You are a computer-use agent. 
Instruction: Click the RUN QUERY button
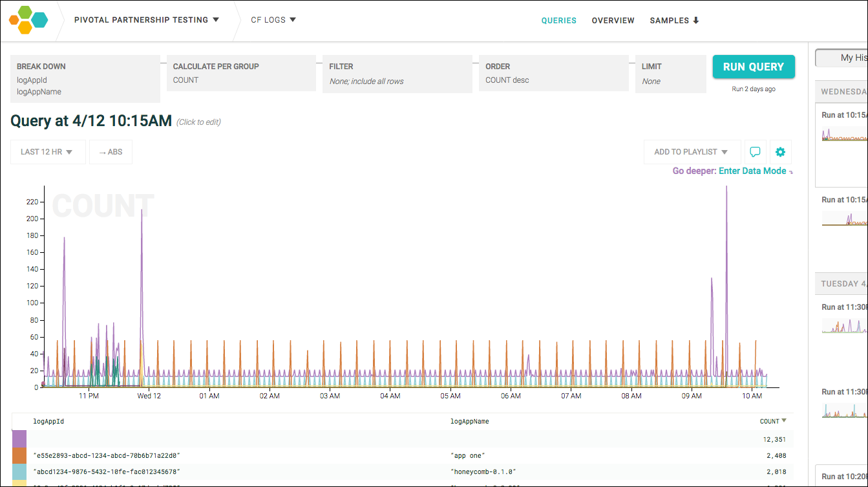coord(754,67)
